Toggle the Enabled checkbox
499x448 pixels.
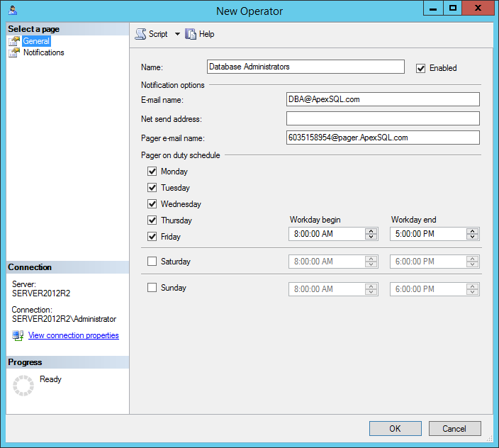[420, 68]
